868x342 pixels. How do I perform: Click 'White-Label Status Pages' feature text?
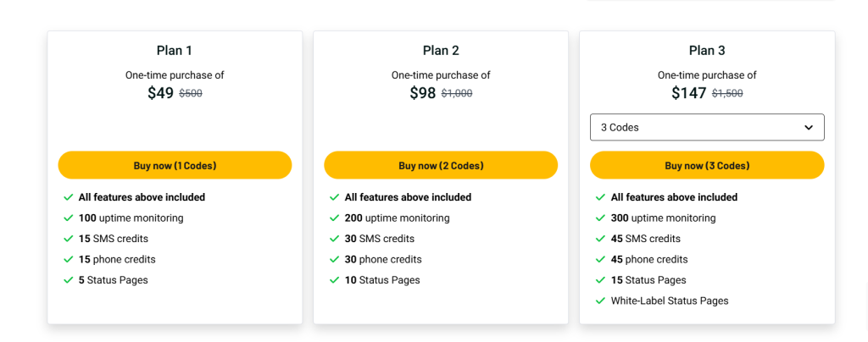pyautogui.click(x=670, y=301)
